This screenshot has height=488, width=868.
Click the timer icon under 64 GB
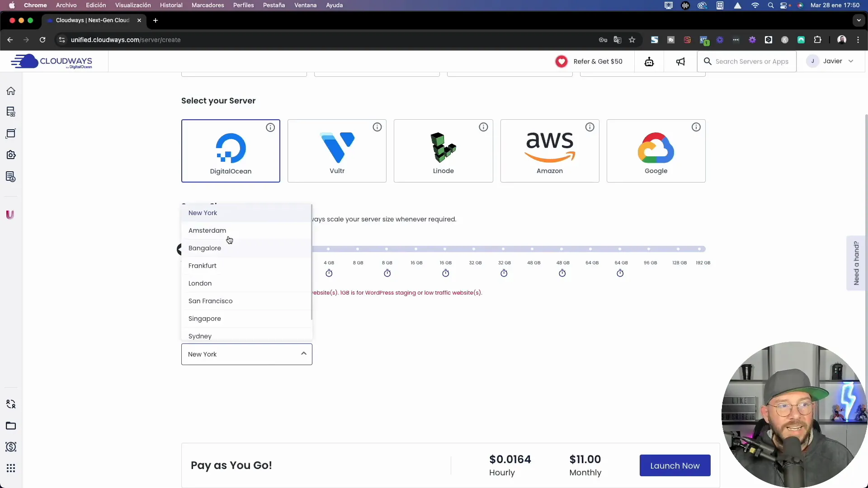click(x=620, y=273)
